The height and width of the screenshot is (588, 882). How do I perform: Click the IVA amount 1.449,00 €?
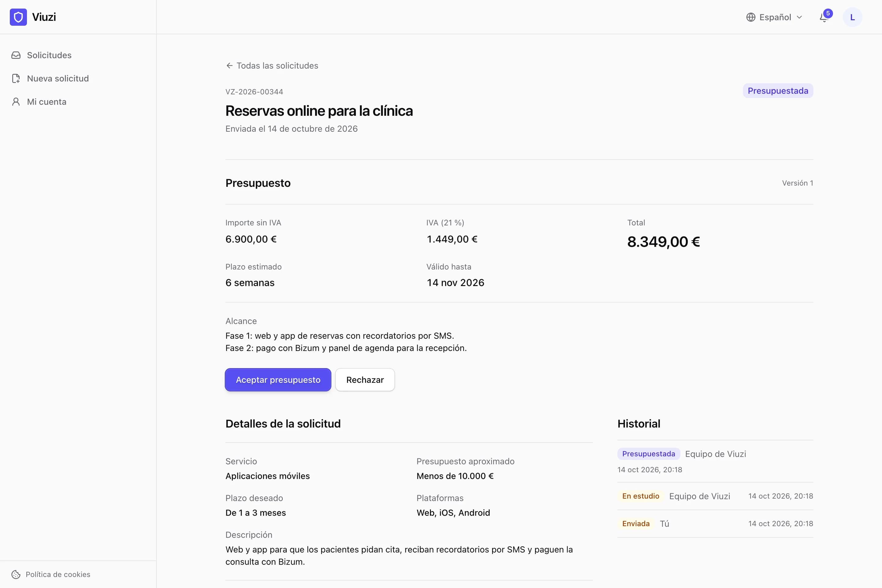coord(452,239)
